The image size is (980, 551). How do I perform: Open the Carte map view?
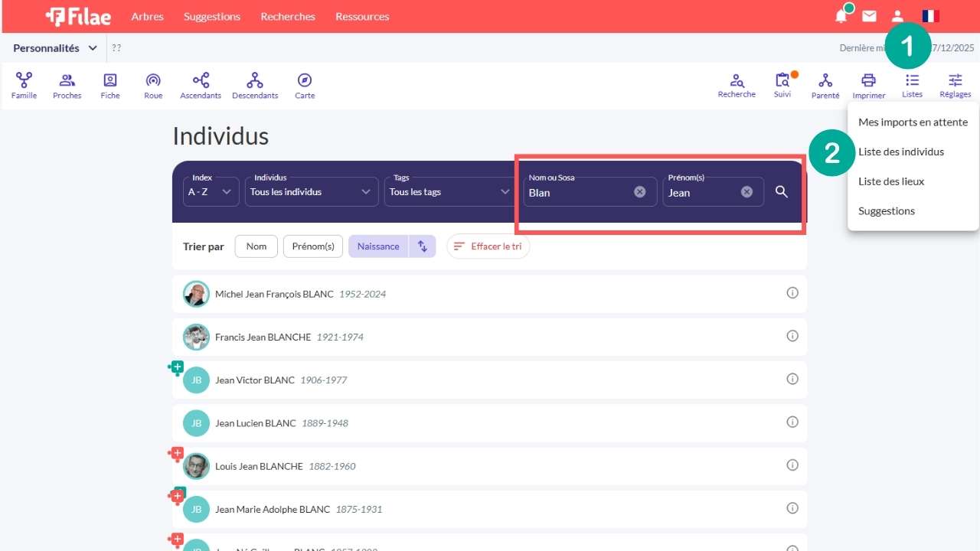pyautogui.click(x=305, y=85)
